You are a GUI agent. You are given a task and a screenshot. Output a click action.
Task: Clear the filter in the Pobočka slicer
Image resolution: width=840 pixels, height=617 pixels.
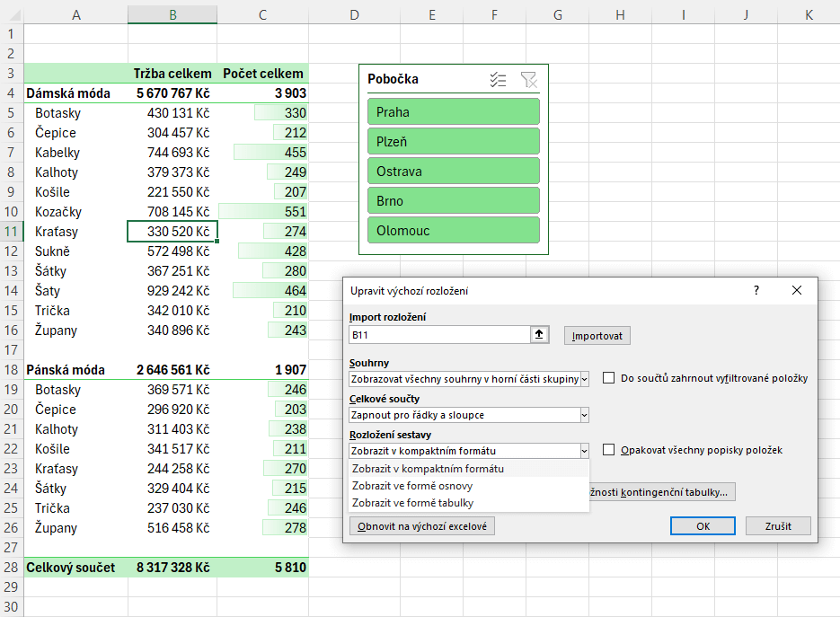click(x=529, y=80)
